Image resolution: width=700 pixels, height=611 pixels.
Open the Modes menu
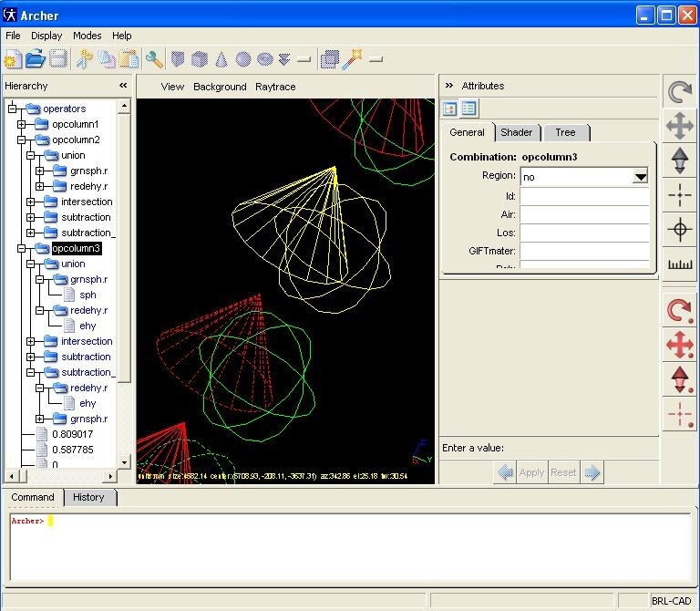pos(87,36)
